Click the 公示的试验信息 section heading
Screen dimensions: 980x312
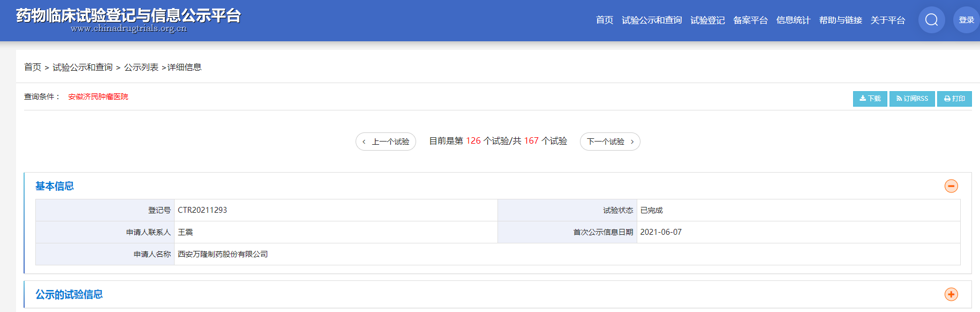[69, 294]
